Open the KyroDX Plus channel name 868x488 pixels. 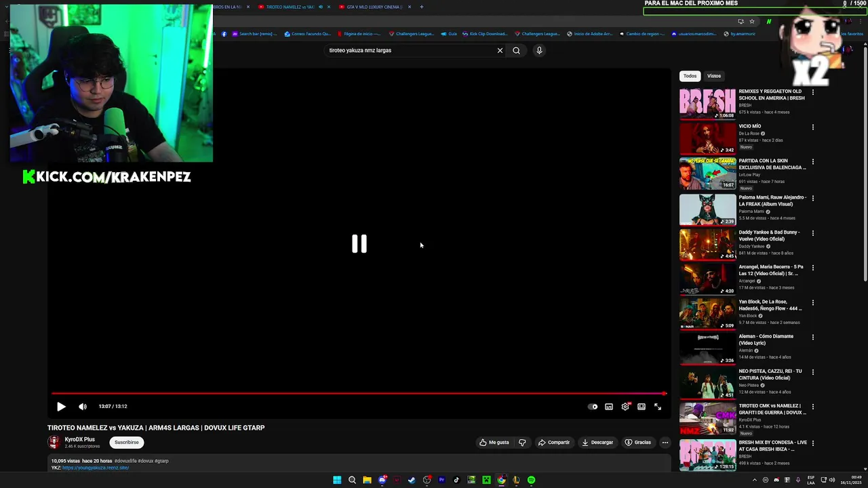pos(80,439)
